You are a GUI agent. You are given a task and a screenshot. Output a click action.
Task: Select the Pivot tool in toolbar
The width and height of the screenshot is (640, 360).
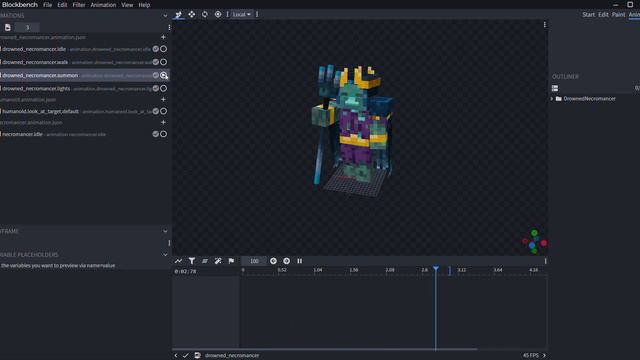218,14
